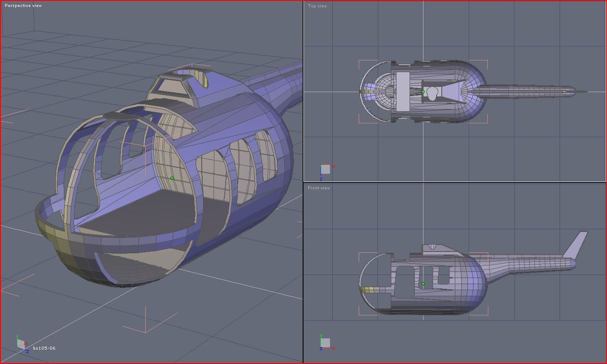Click the "Front view" viewport label

point(319,188)
